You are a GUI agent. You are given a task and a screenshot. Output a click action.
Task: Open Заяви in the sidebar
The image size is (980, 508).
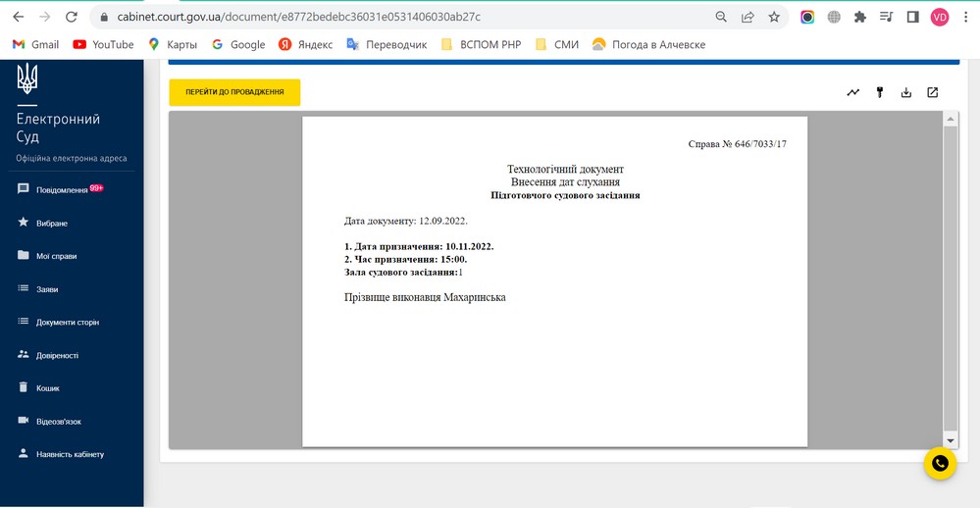(x=47, y=289)
